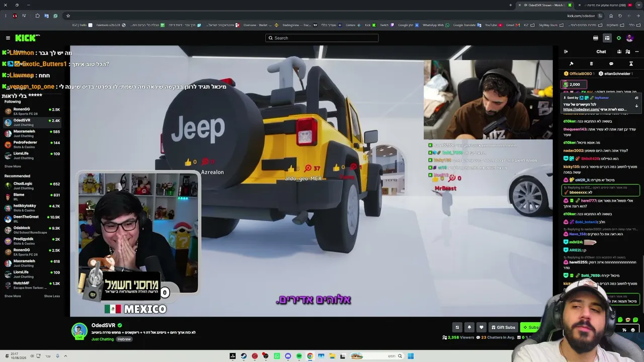Toggle the notification bell for OdedSVR
The image size is (644, 362).
tap(469, 327)
